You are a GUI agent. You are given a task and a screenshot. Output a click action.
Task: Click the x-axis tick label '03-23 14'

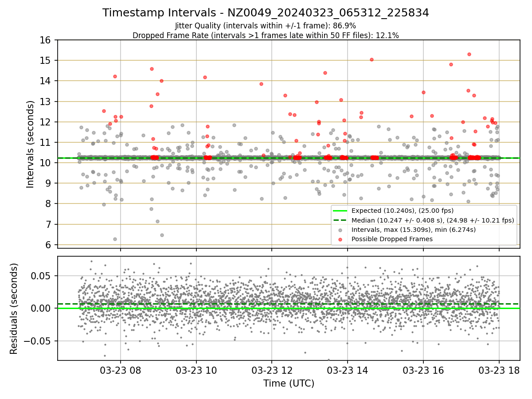(347, 370)
